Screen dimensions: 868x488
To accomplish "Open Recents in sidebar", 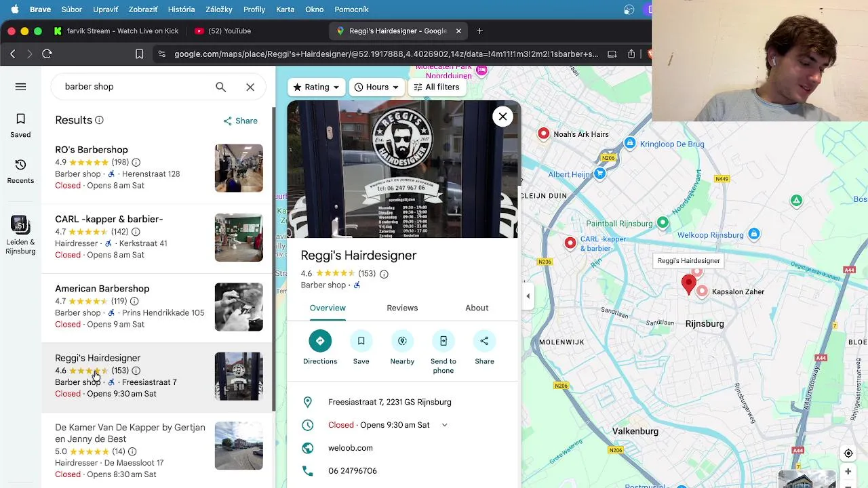I will [20, 171].
